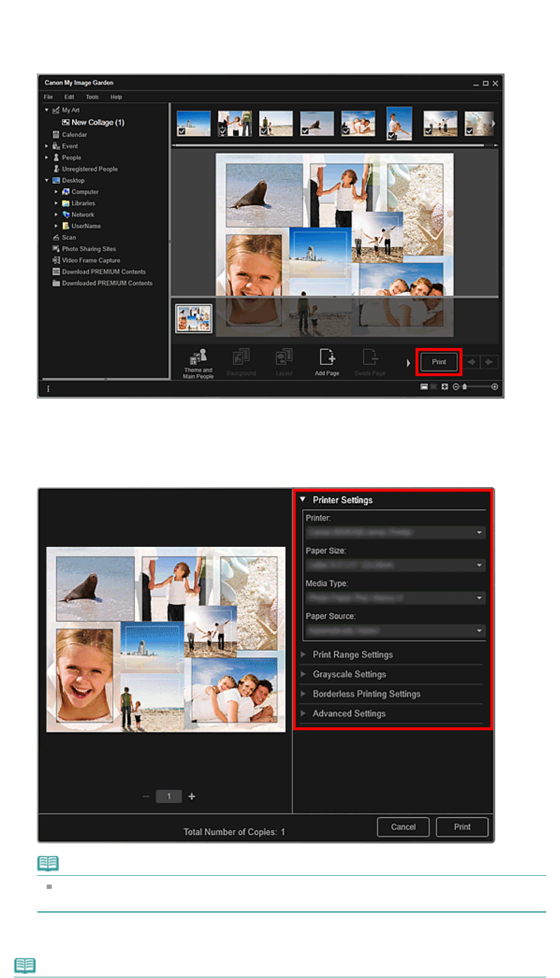Open the Help menu
The height and width of the screenshot is (978, 560).
click(116, 97)
